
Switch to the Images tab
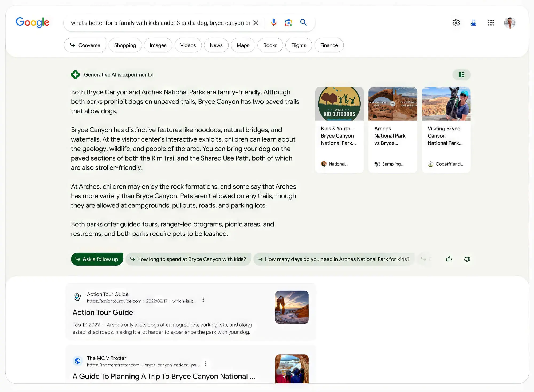pyautogui.click(x=158, y=45)
